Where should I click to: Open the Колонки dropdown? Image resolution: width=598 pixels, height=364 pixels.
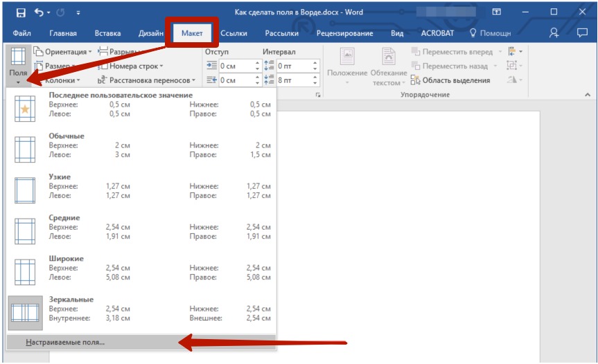point(58,80)
